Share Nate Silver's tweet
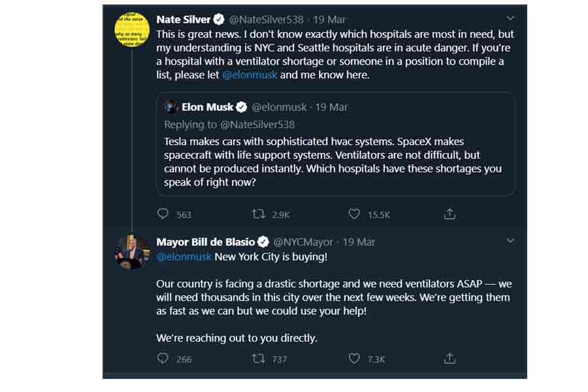 449,214
